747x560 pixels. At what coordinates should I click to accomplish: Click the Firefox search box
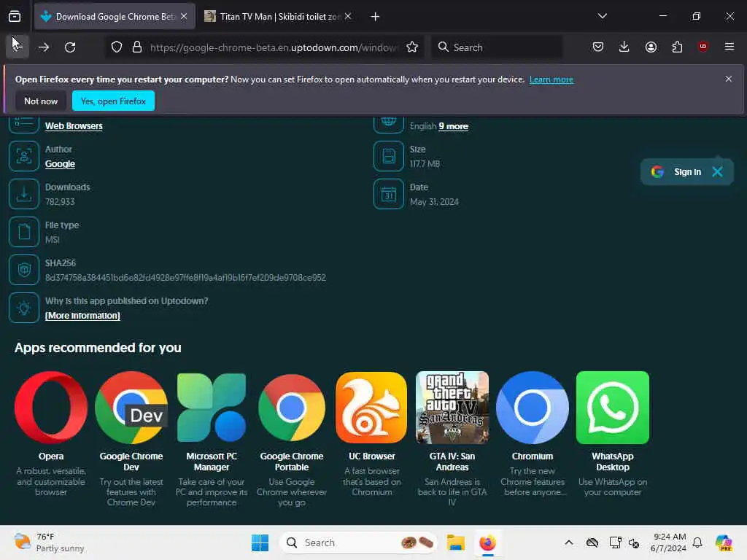click(497, 47)
